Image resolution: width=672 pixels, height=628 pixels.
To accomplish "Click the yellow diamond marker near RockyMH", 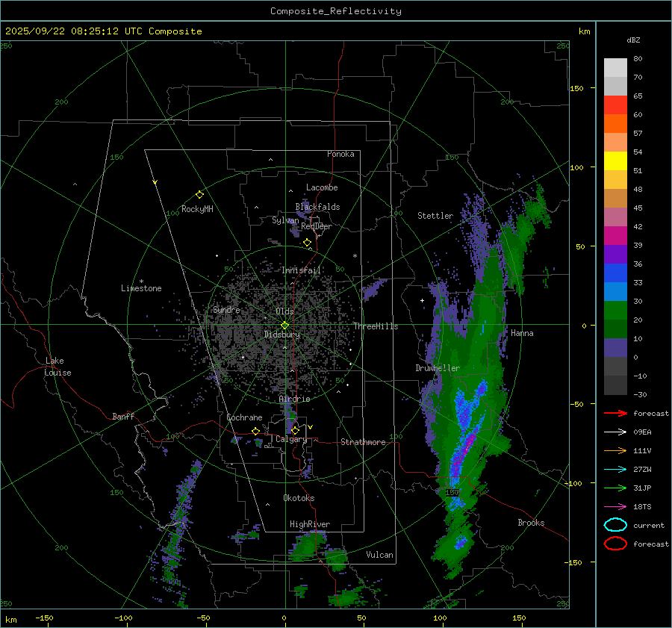I will [199, 194].
